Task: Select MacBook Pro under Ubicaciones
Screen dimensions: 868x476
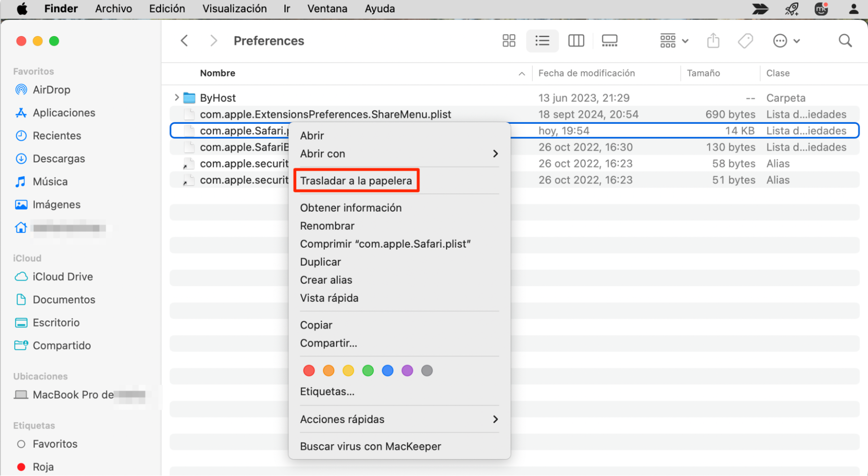Action: [x=79, y=395]
